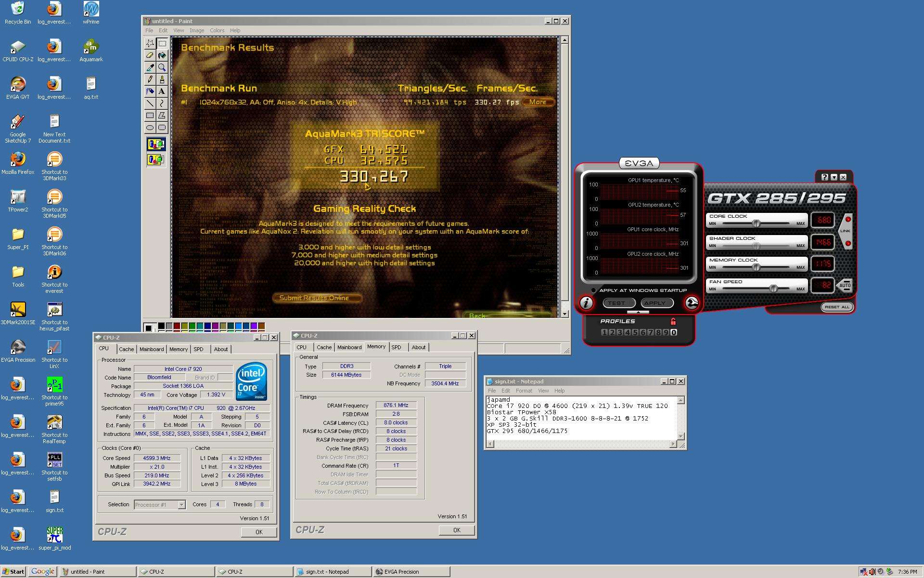The image size is (924, 578).
Task: Open the Format menu in Notepad
Action: [x=524, y=391]
